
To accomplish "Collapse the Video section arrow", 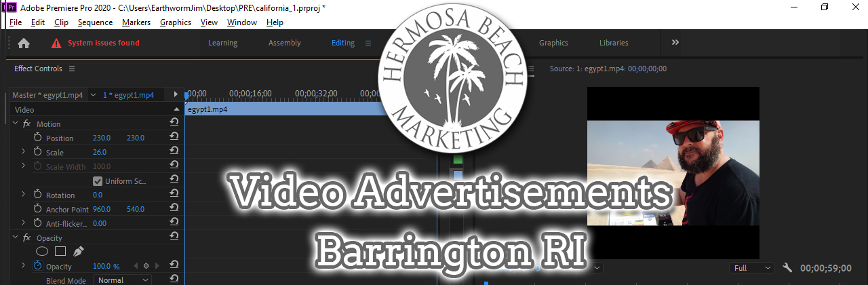I will (x=178, y=109).
